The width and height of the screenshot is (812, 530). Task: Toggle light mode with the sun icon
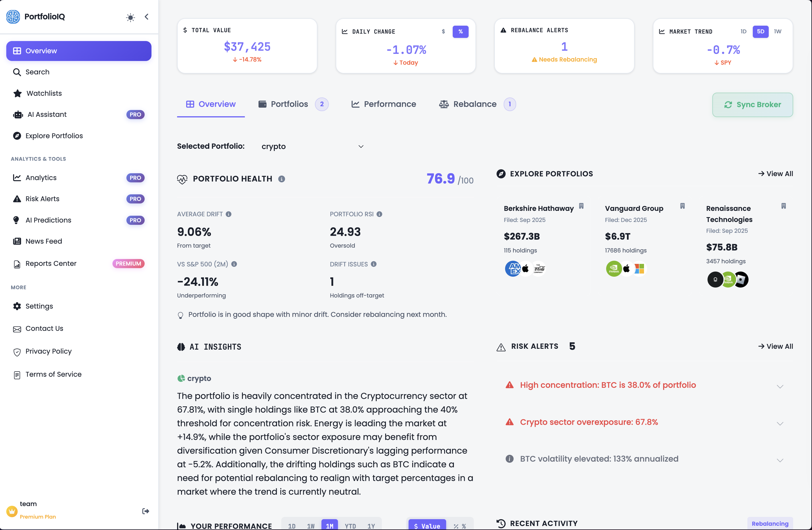tap(130, 17)
